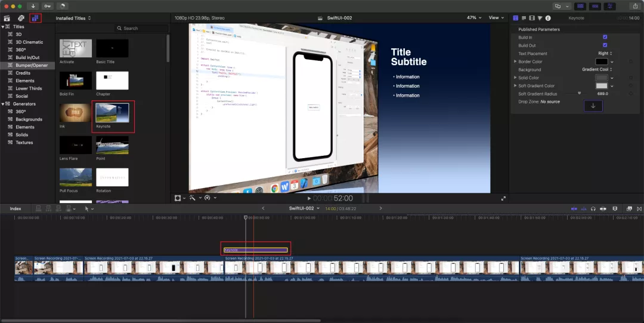
Task: Show the Libraries sidebar clapperboard icon
Action: pyautogui.click(x=7, y=18)
